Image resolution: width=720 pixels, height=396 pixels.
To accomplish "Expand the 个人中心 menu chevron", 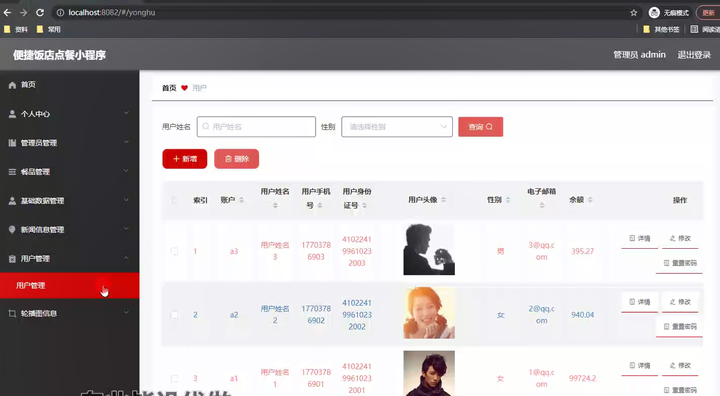I will 126,113.
